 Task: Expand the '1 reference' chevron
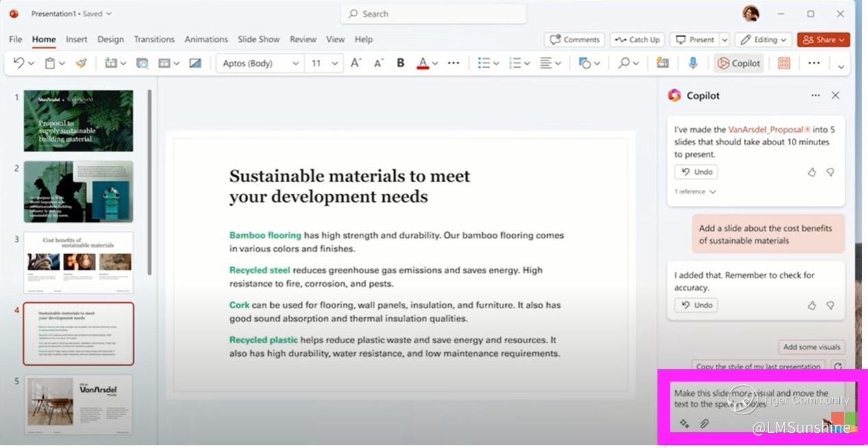point(713,192)
